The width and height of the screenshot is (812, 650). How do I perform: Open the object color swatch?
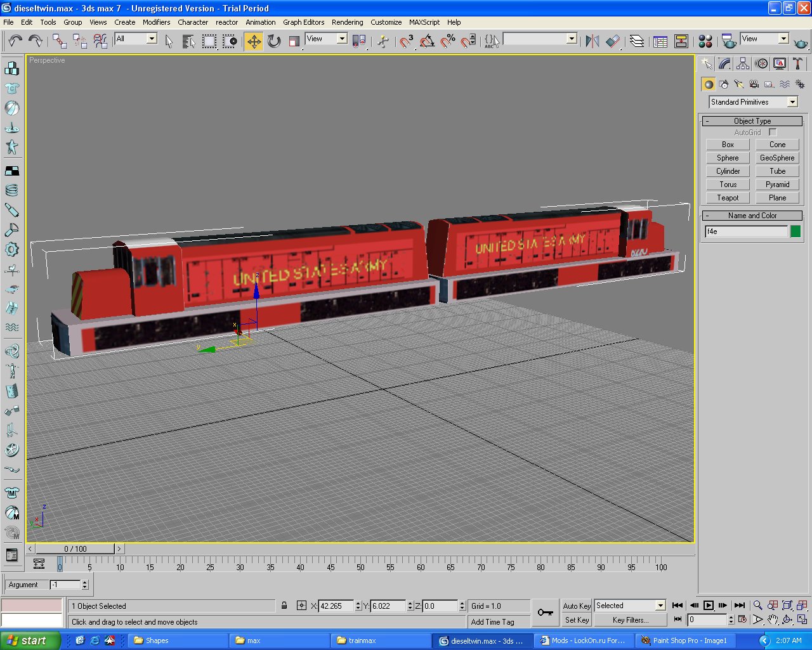coord(796,231)
